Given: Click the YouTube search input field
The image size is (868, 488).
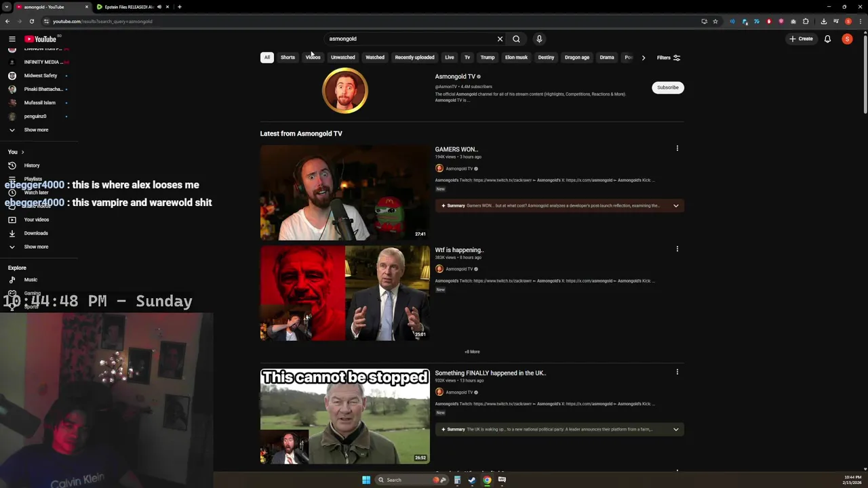Looking at the screenshot, I should coord(410,39).
